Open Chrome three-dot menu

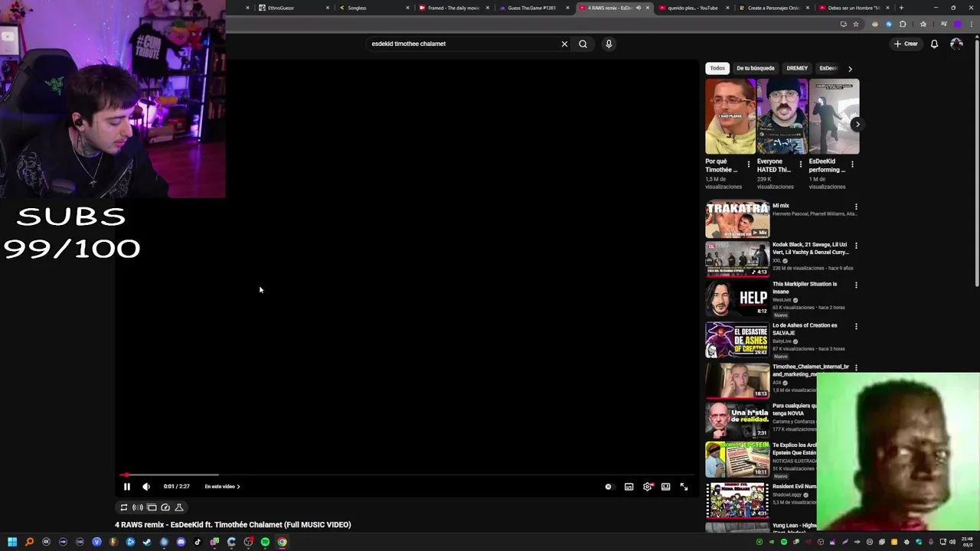pyautogui.click(x=971, y=24)
